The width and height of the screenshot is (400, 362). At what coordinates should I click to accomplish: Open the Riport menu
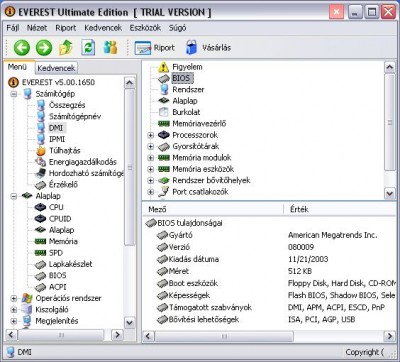[x=66, y=28]
